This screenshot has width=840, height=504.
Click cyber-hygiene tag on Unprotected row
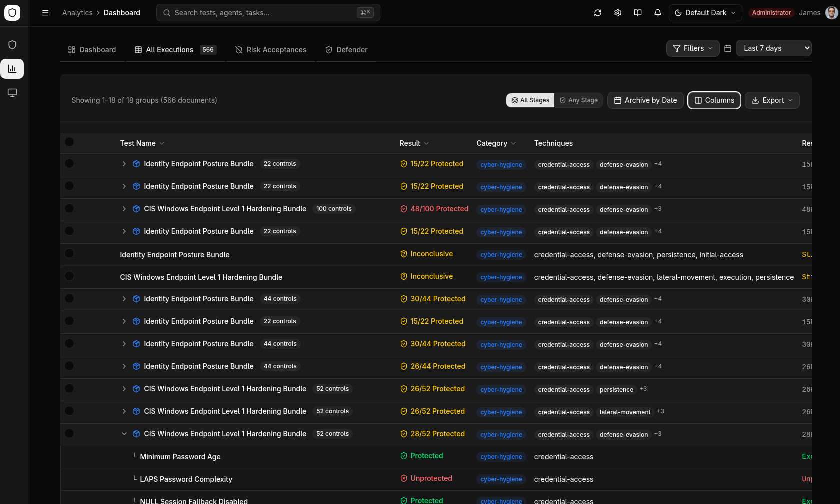click(501, 479)
